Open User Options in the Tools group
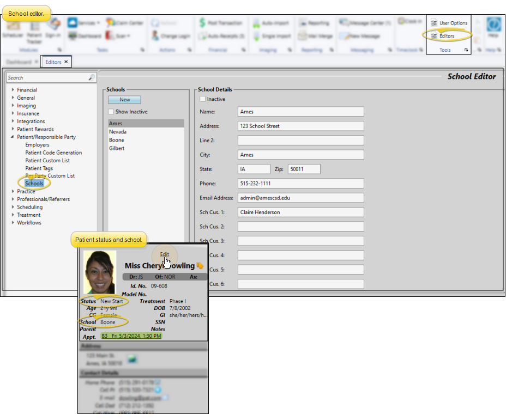The width and height of the screenshot is (506, 420). 453,23
